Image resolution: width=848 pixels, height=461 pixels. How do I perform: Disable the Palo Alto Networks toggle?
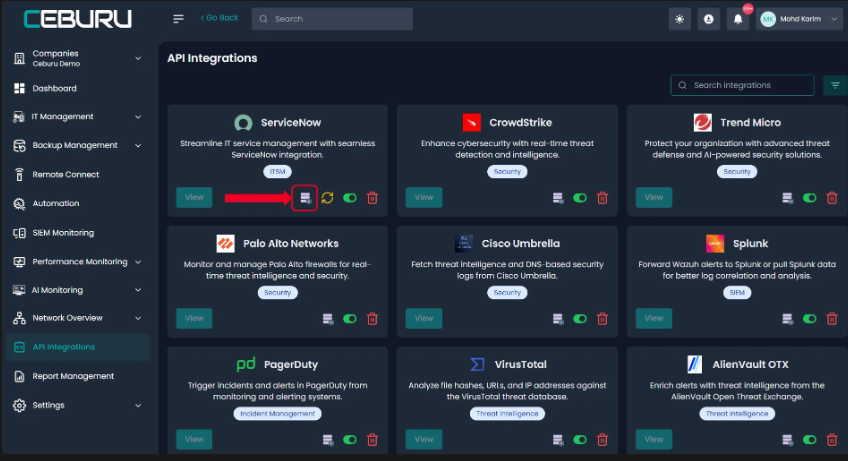coord(350,319)
